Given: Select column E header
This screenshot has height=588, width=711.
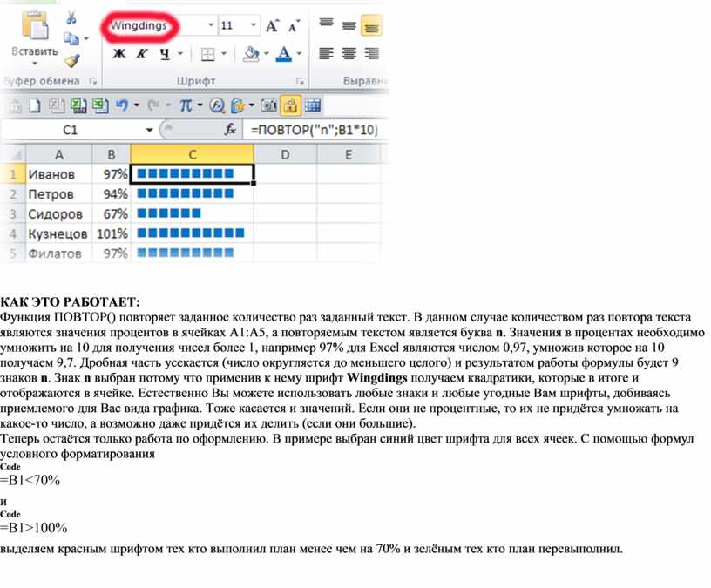Looking at the screenshot, I should (x=349, y=154).
